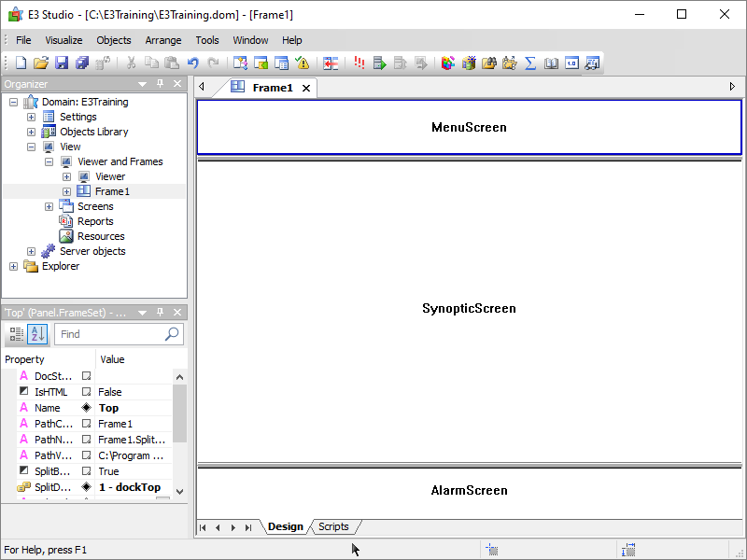Viewport: 747px width, 560px height.
Task: Click the Find property search field
Action: (109, 334)
